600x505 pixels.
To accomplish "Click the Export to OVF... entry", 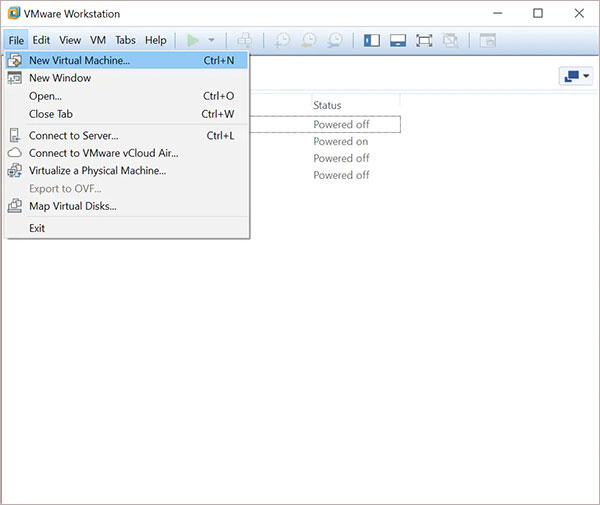I will [x=127, y=189].
